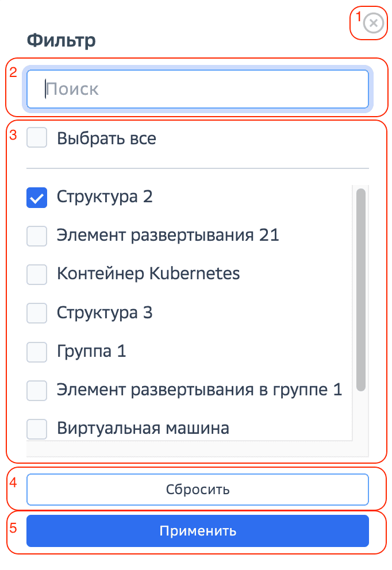
Task: Apply filters with the Применить button
Action: [197, 531]
